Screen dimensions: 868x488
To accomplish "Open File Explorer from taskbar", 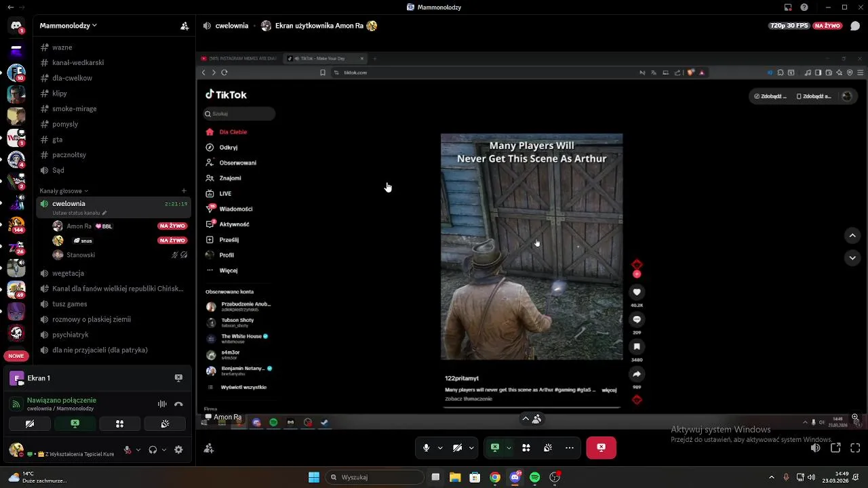I will click(x=455, y=477).
